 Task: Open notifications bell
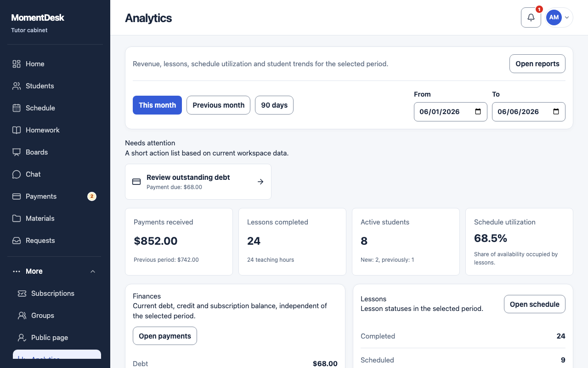tap(531, 17)
